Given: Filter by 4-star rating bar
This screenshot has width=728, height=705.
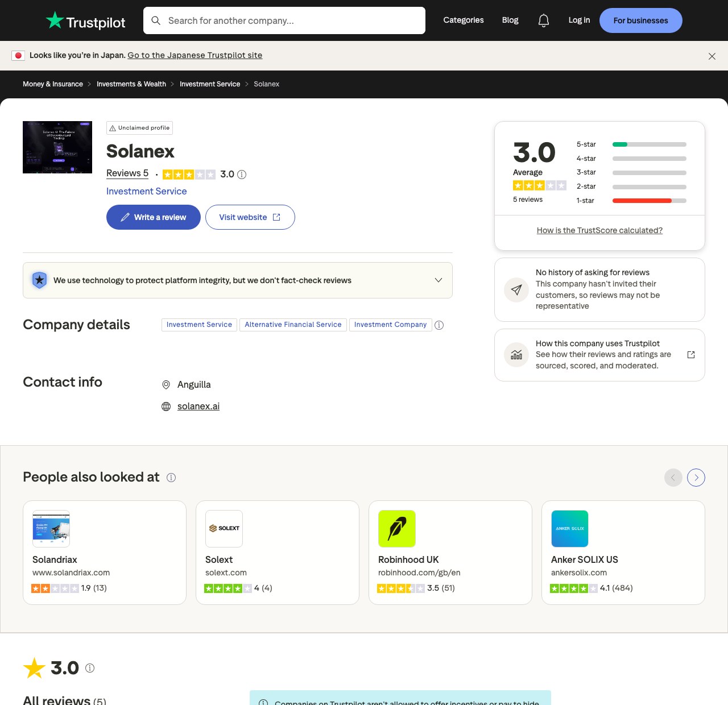Looking at the screenshot, I should (x=631, y=159).
